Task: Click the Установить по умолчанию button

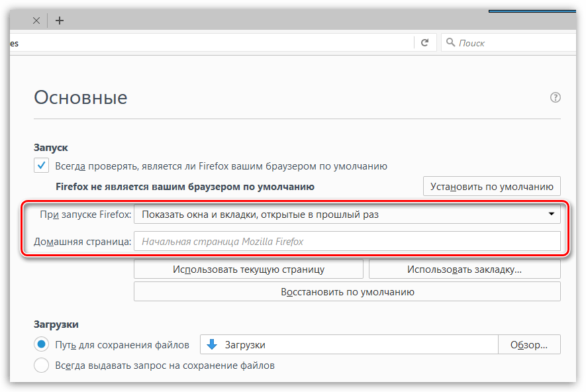Action: 491,186
